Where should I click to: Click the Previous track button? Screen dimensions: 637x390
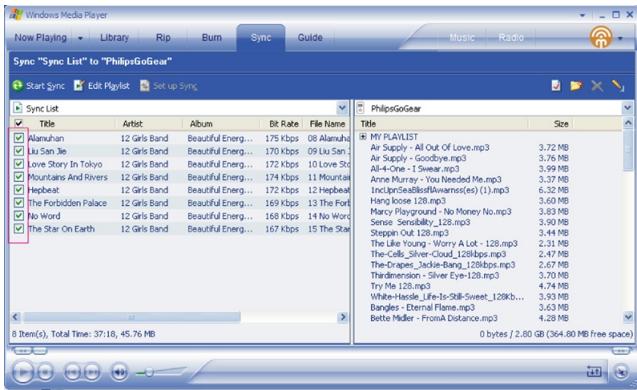tap(73, 371)
